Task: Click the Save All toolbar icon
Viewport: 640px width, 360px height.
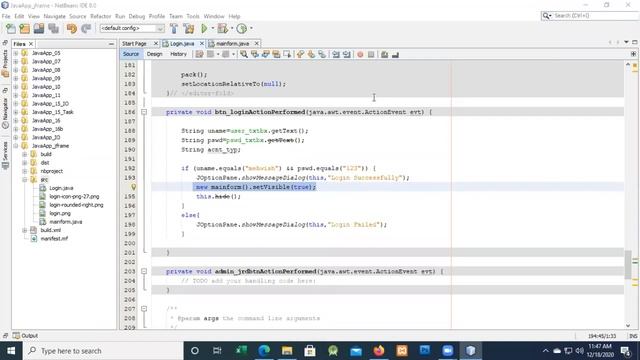Action: [x=53, y=29]
